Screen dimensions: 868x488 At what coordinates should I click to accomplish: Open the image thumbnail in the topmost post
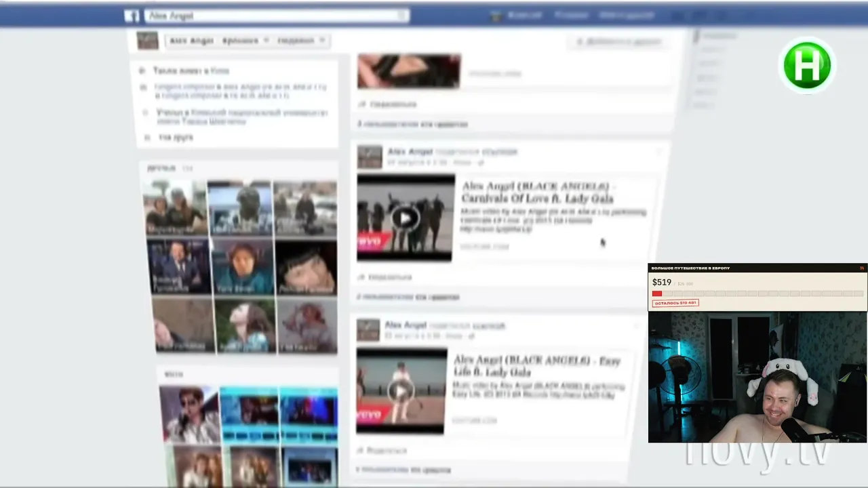[409, 71]
